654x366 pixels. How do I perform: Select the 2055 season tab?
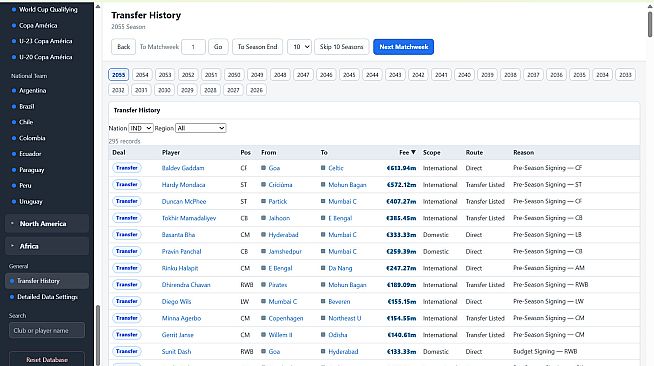pos(118,75)
